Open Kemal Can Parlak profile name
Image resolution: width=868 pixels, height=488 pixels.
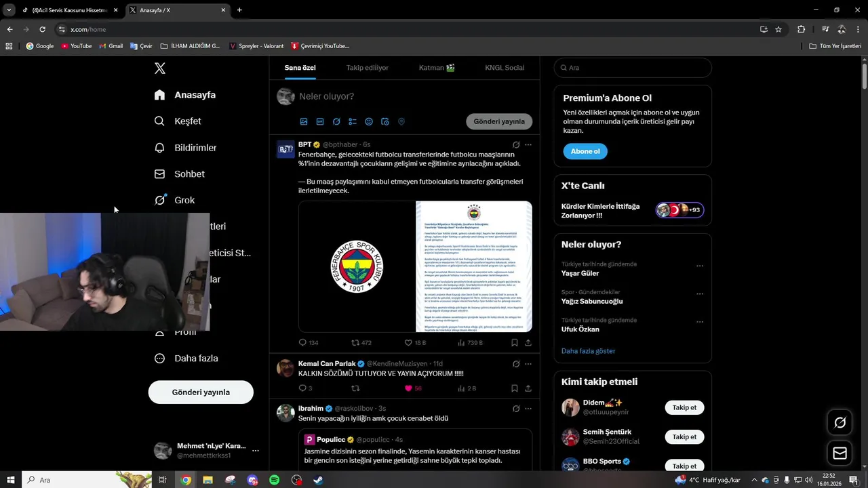pos(327,364)
